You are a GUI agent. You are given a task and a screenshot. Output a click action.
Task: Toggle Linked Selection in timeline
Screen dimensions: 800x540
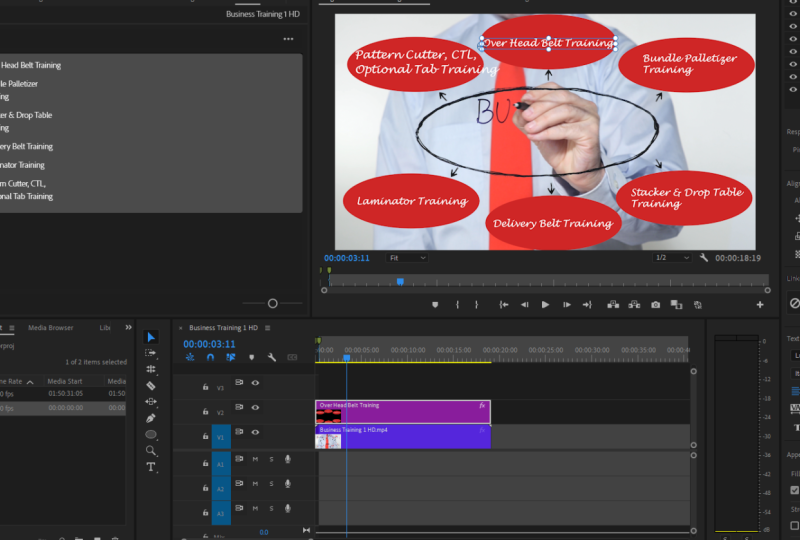(231, 357)
